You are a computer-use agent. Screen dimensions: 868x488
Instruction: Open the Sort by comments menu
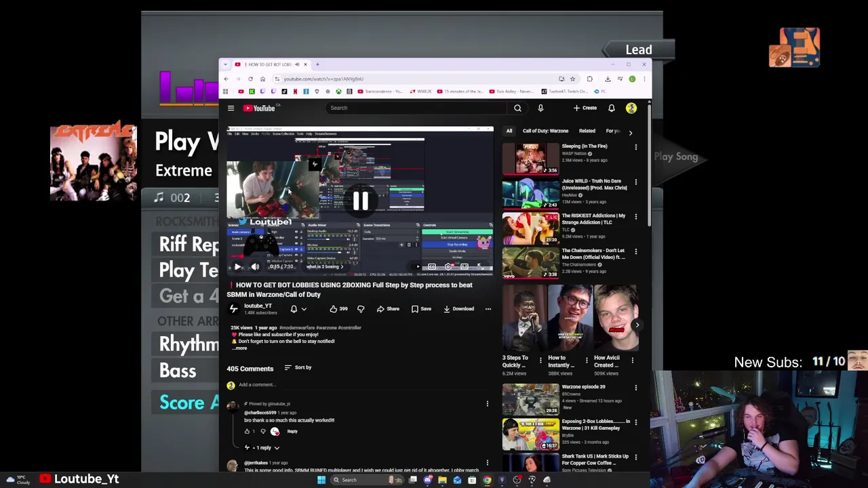(x=298, y=367)
